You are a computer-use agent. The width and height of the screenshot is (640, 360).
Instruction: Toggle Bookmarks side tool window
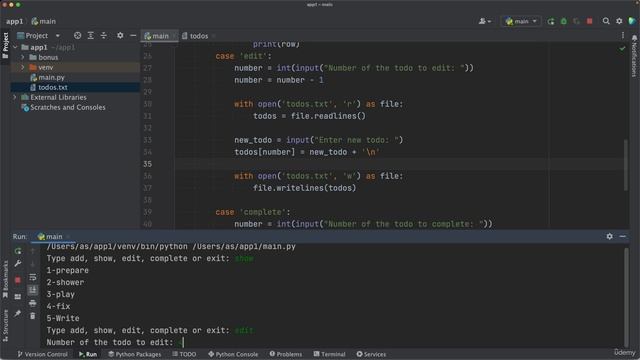(x=5, y=279)
